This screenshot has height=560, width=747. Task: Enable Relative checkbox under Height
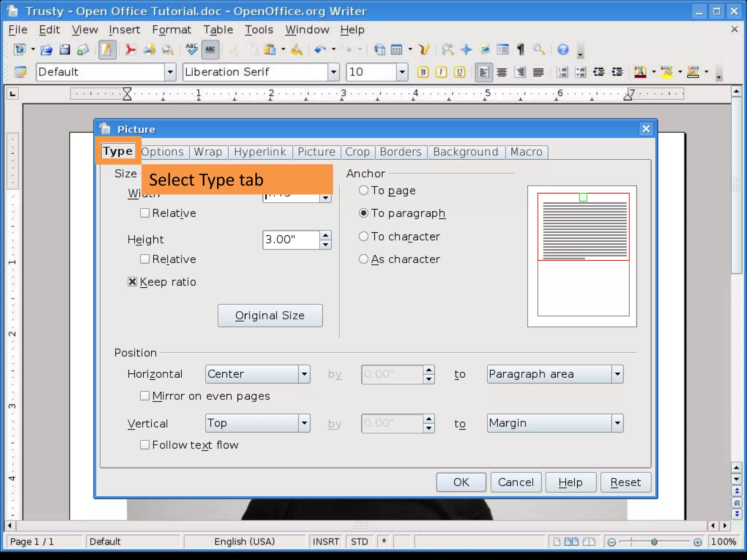point(144,259)
